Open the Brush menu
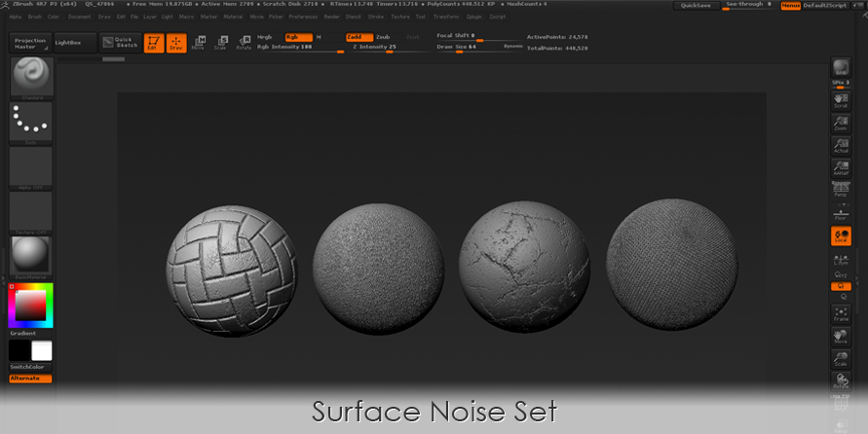 tap(35, 17)
